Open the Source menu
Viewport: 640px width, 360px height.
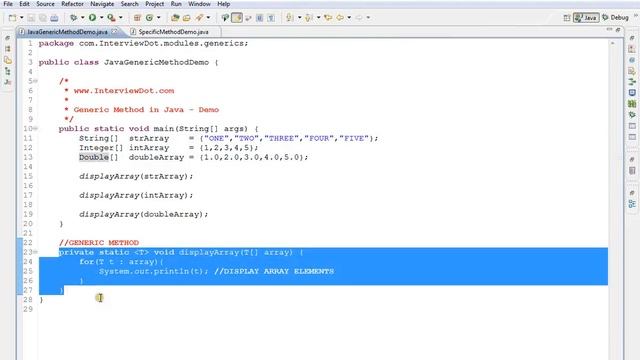tap(45, 4)
